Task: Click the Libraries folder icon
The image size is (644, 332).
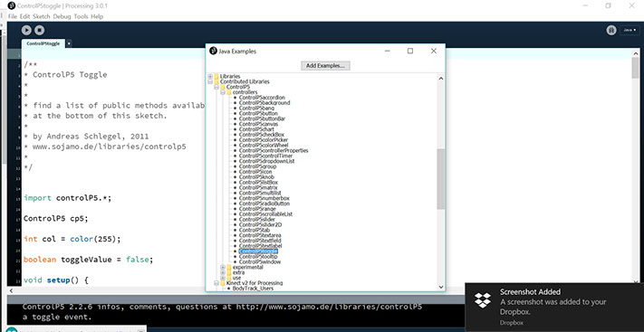Action: 216,76
